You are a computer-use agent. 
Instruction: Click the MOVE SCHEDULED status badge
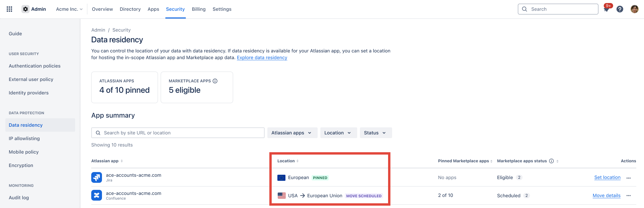(x=364, y=196)
